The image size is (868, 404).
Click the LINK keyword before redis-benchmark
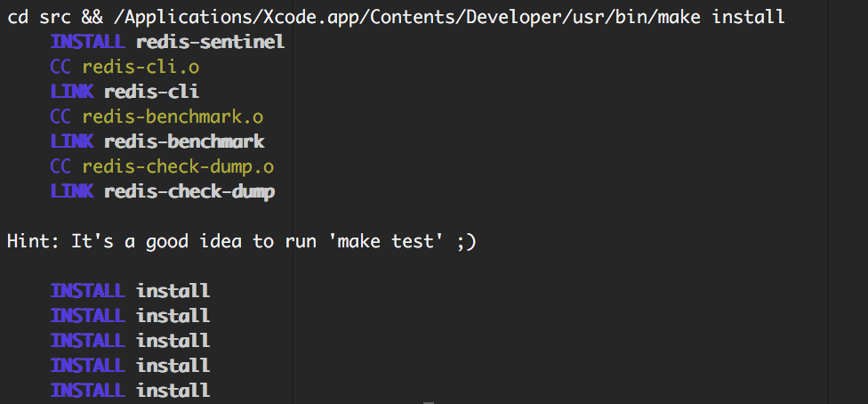(72, 141)
